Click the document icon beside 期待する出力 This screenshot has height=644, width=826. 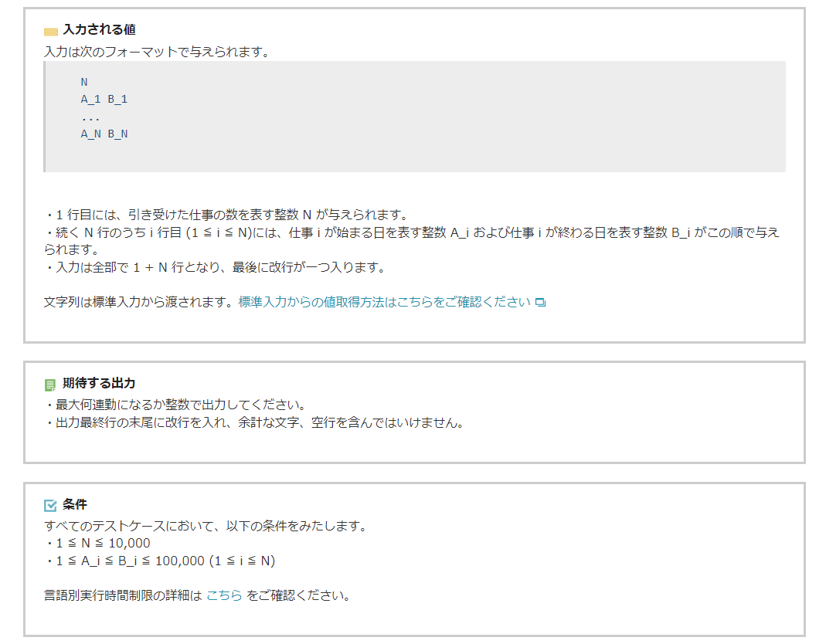click(51, 384)
